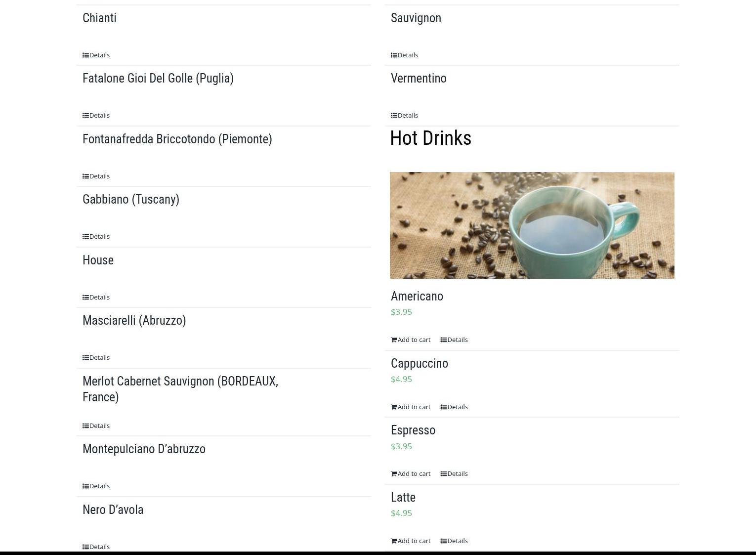This screenshot has width=756, height=555.
Task: Click list icon under House
Action: point(85,297)
